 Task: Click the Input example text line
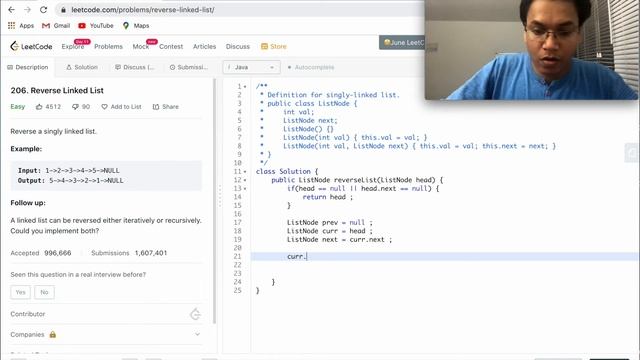point(69,170)
